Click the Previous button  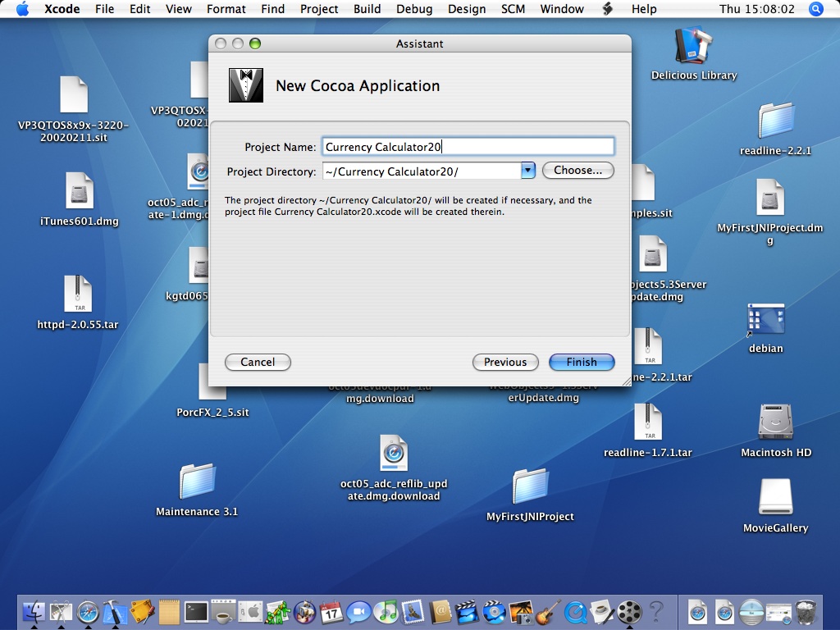[505, 362]
